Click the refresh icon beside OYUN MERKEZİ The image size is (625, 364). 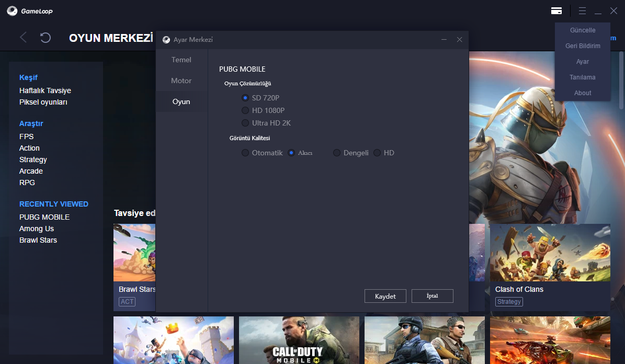46,38
